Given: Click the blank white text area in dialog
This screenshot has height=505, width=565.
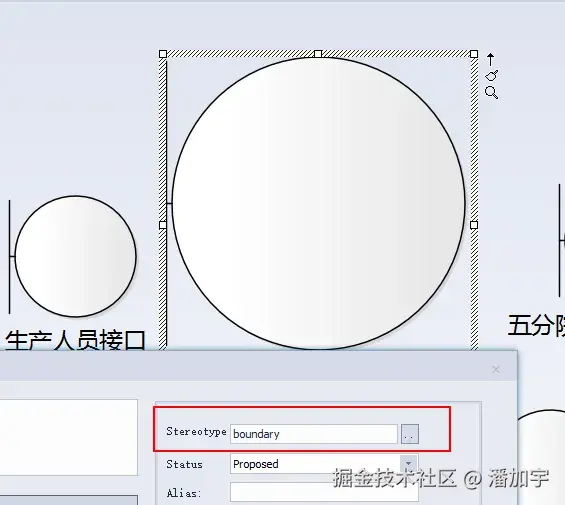Looking at the screenshot, I should click(68, 437).
